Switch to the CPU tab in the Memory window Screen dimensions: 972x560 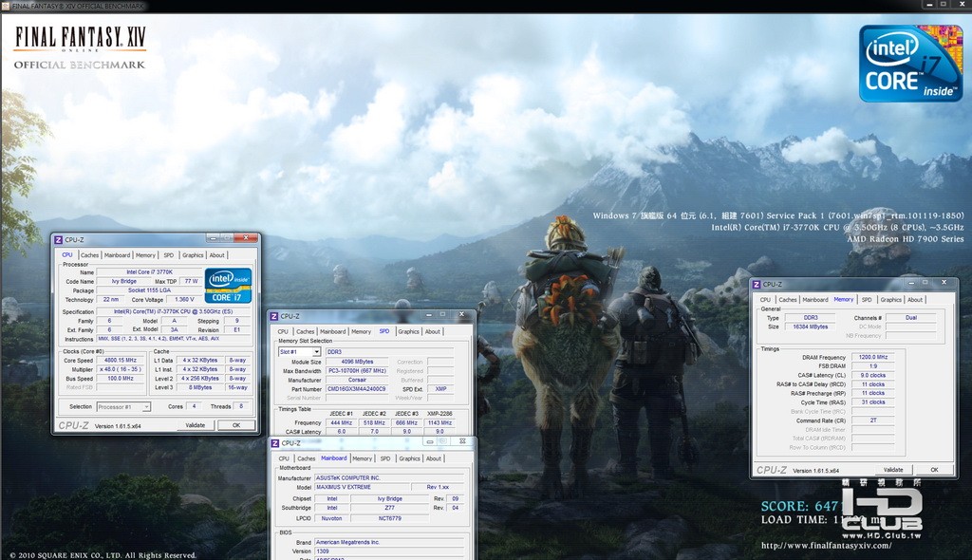click(x=766, y=300)
